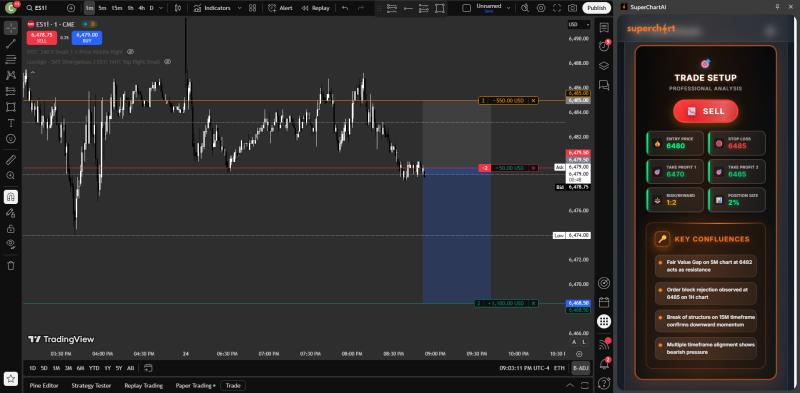Click the blue BUY price button 6,479.00
Image resolution: width=800 pixels, height=393 pixels.
(x=87, y=37)
